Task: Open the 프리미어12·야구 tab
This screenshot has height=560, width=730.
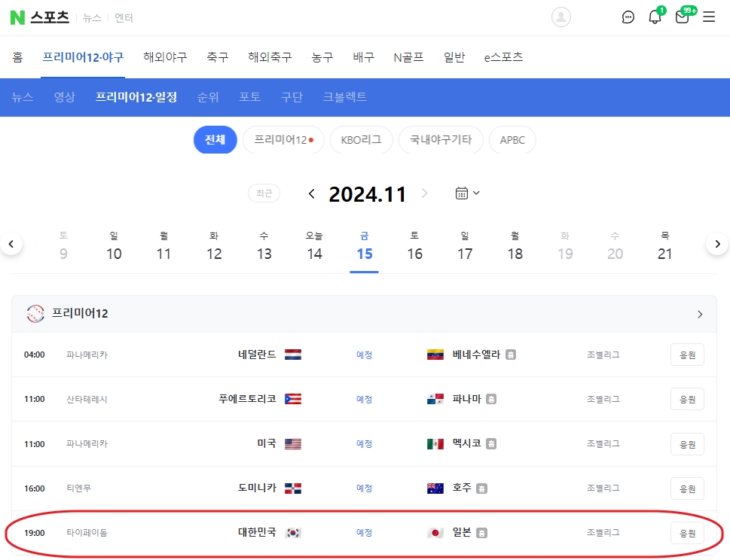Action: pyautogui.click(x=83, y=57)
